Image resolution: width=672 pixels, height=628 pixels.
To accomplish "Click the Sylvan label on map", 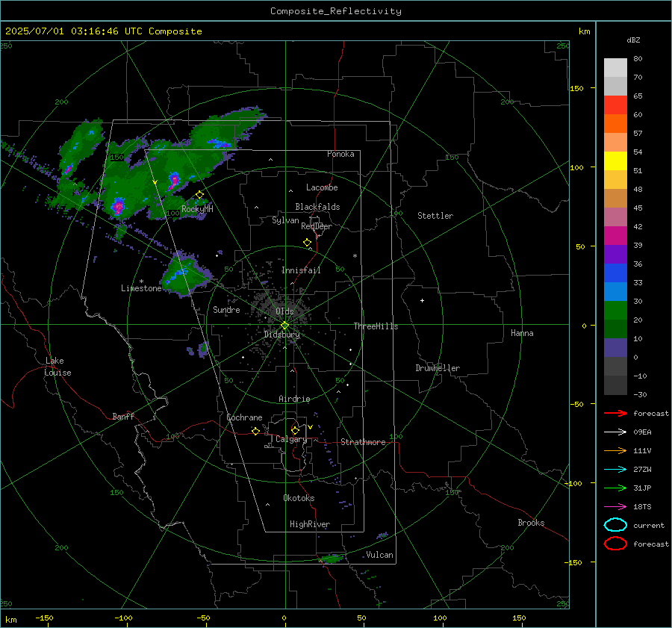I will [285, 220].
